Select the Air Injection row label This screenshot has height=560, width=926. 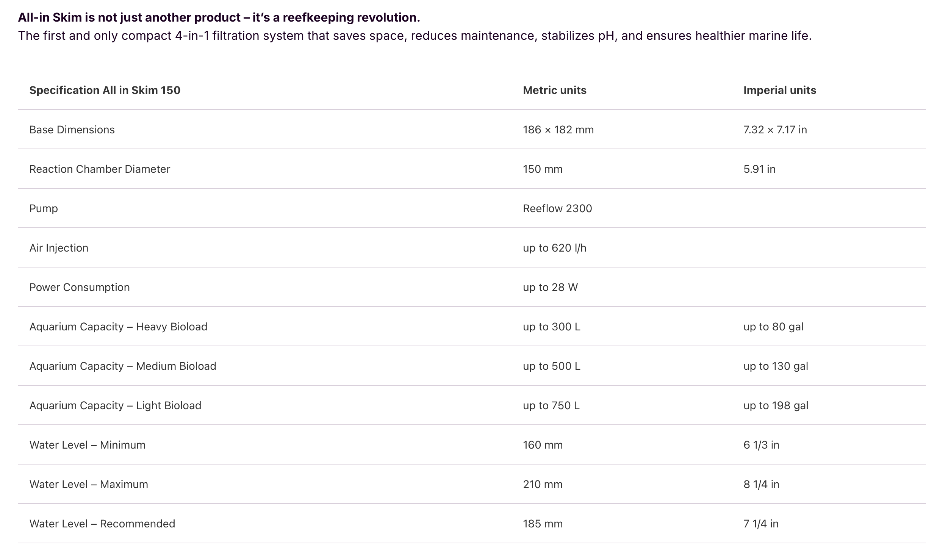coord(59,248)
